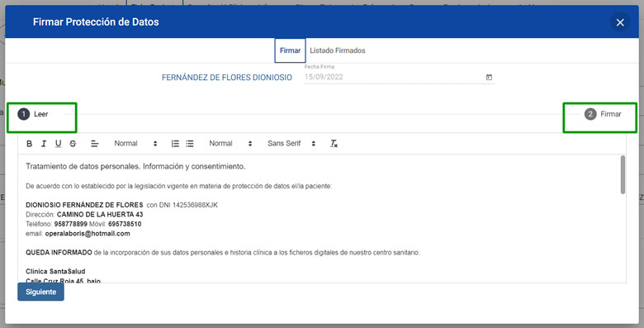Switch to the Listado Firmados tab
This screenshot has width=644, height=328.
pos(337,50)
